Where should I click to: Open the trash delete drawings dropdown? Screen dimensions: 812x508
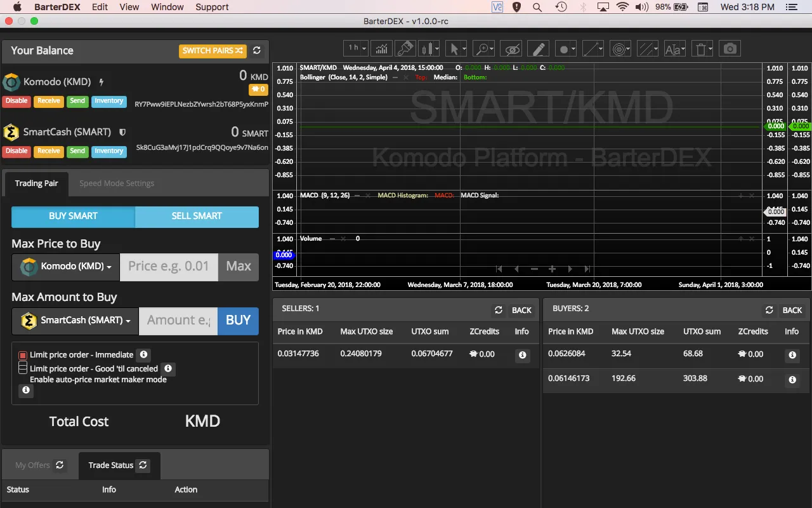click(x=702, y=48)
